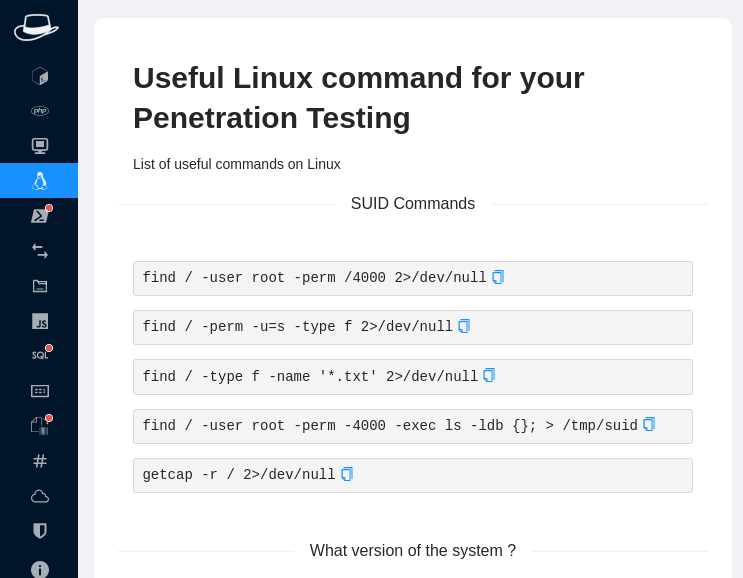The image size is (743, 578).
Task: Open the shield sidebar section
Action: (x=40, y=531)
